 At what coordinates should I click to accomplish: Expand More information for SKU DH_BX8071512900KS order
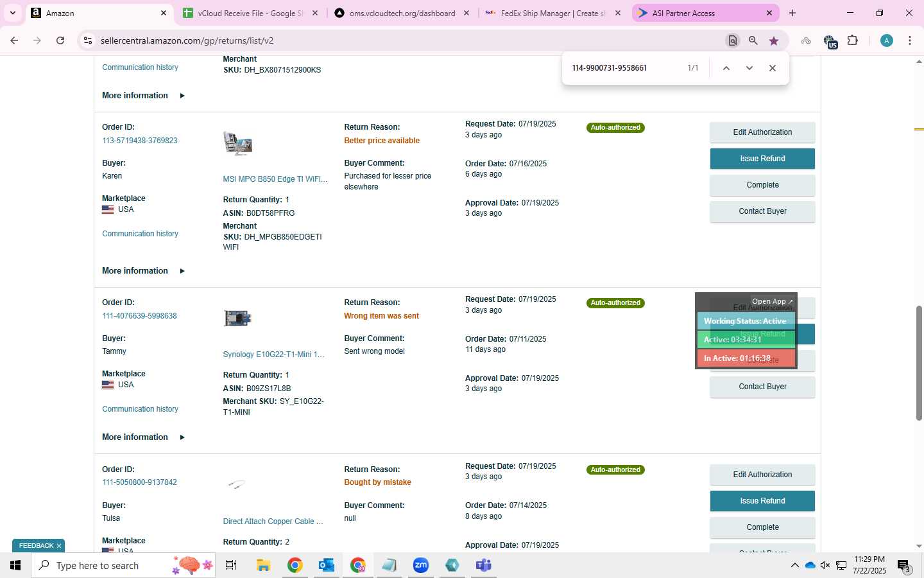[x=143, y=96]
